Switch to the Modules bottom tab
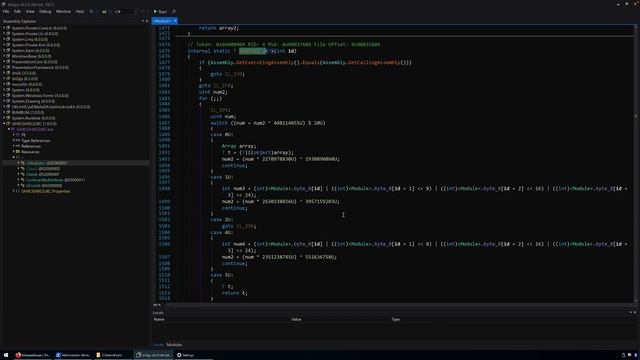The image size is (640, 360). click(174, 345)
